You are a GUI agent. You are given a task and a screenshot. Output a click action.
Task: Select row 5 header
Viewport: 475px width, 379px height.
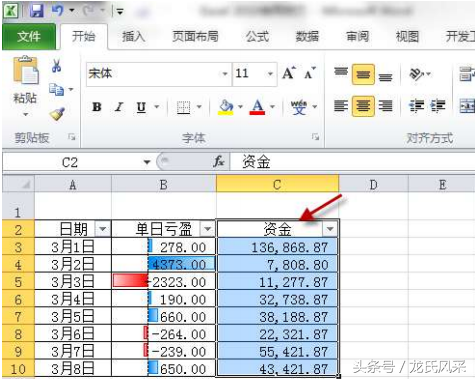(x=18, y=282)
